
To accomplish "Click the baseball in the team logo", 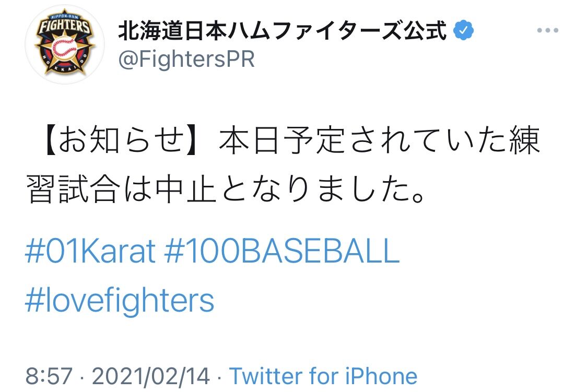I will pyautogui.click(x=65, y=50).
